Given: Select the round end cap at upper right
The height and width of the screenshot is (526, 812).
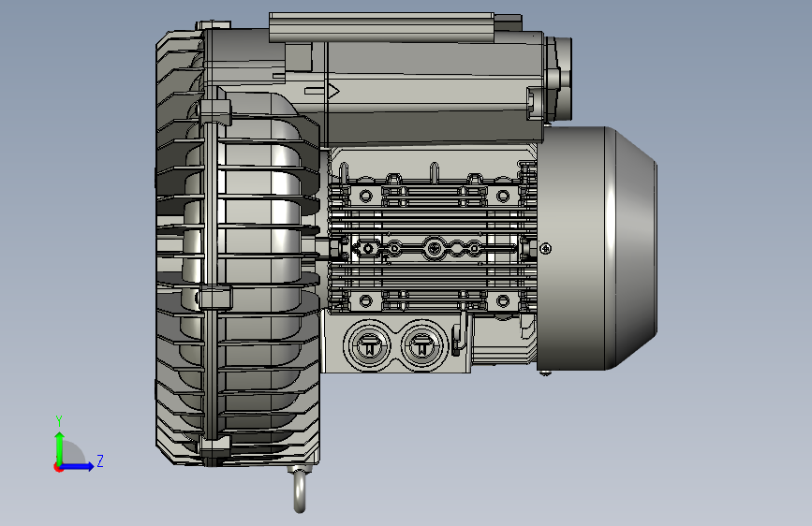Looking at the screenshot, I should [x=559, y=78].
